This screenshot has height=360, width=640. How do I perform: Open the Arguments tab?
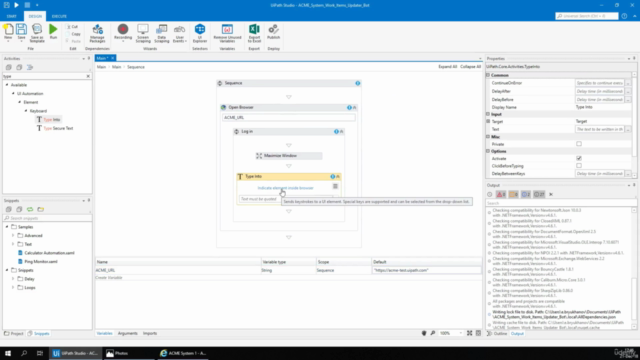click(127, 333)
